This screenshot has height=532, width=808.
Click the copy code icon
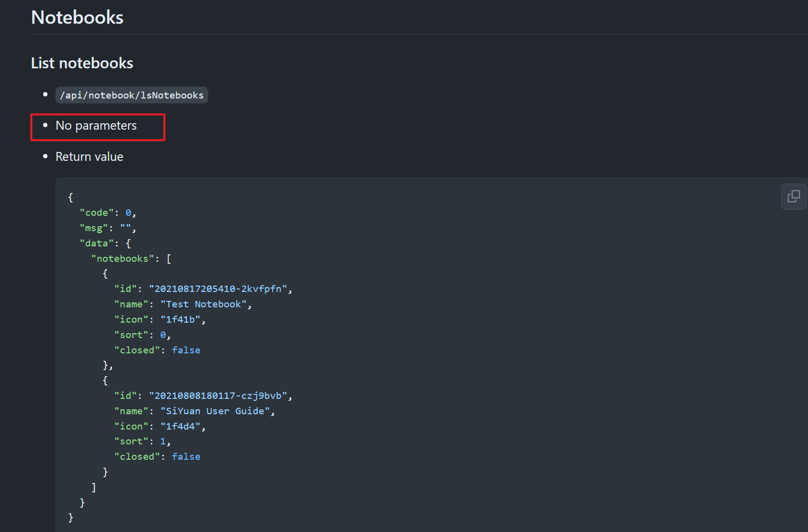point(794,196)
